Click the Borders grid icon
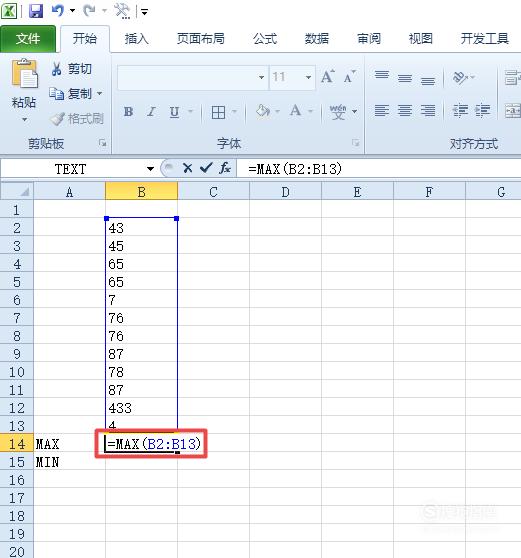The image size is (521, 558). point(218,112)
